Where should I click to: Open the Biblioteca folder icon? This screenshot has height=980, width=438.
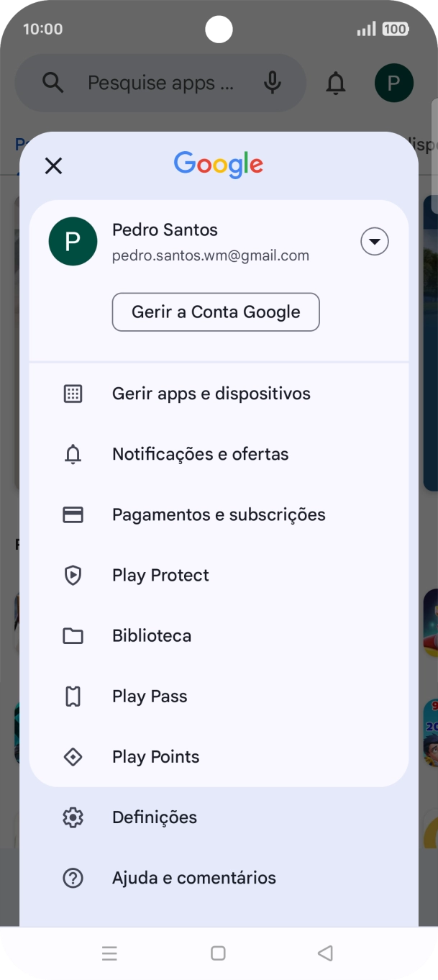coord(73,635)
